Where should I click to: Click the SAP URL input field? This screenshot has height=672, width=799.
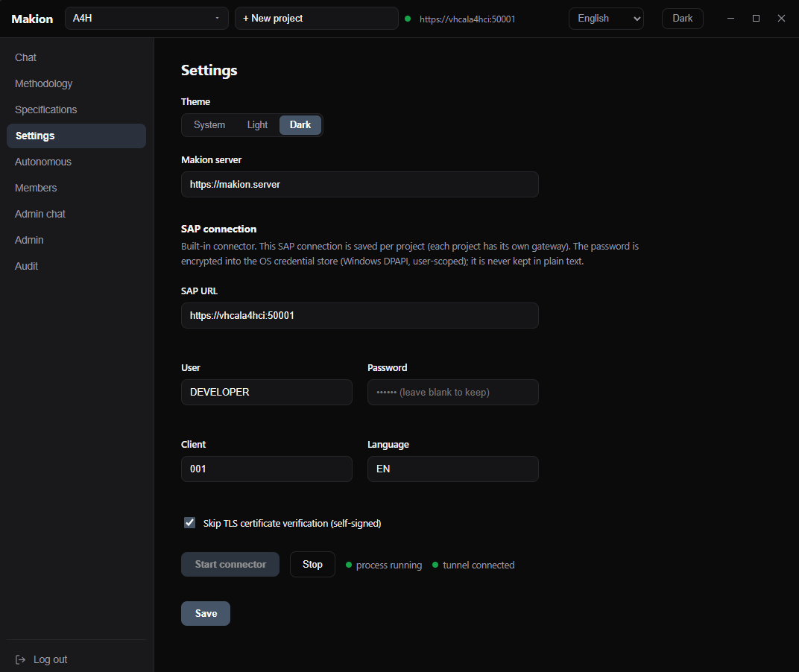360,316
